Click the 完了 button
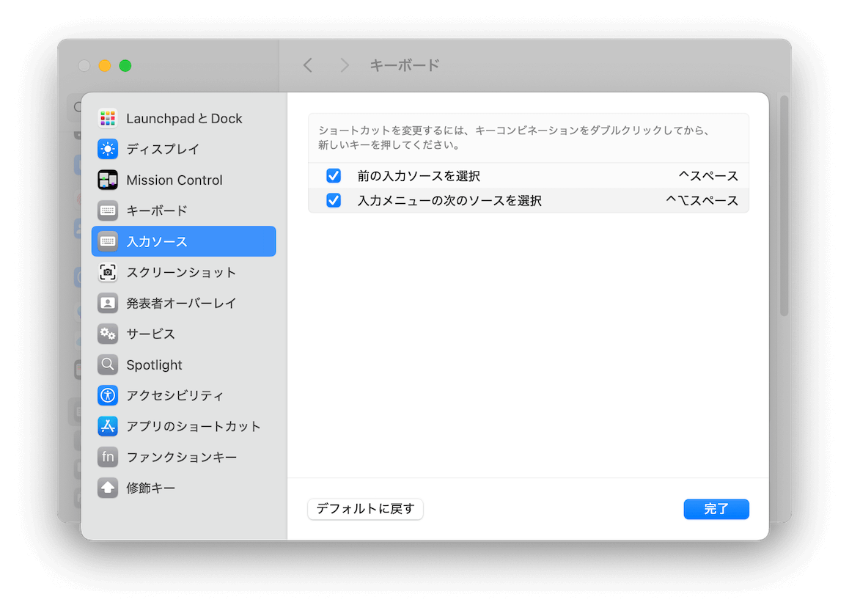849x616 pixels. tap(716, 509)
